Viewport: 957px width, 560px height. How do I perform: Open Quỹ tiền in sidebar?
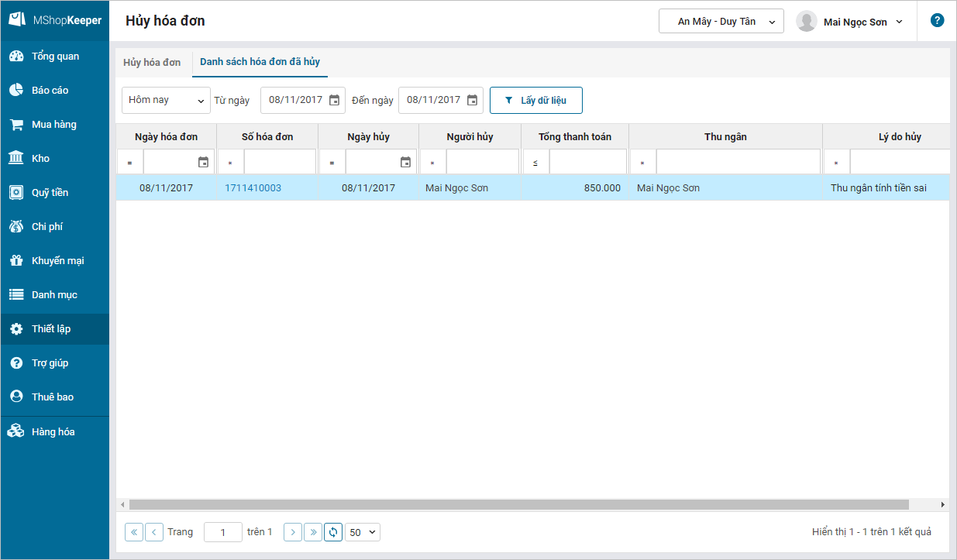point(50,193)
